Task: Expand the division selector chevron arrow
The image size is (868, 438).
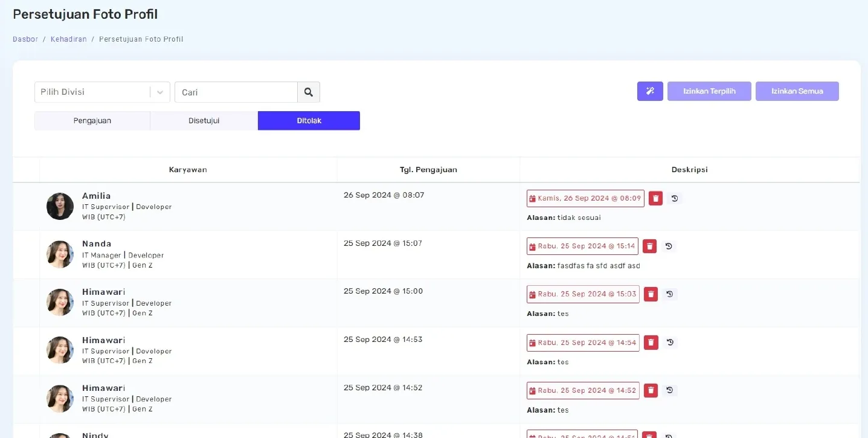Action: [x=160, y=92]
